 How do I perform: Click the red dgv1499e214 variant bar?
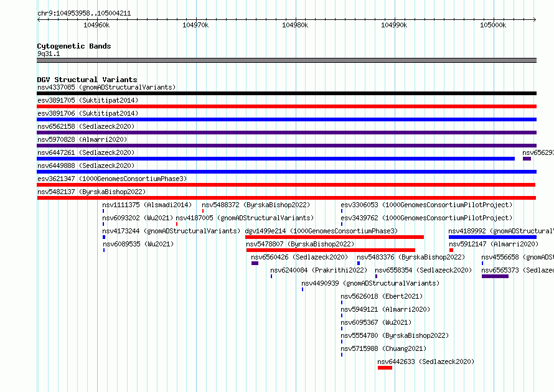click(334, 237)
